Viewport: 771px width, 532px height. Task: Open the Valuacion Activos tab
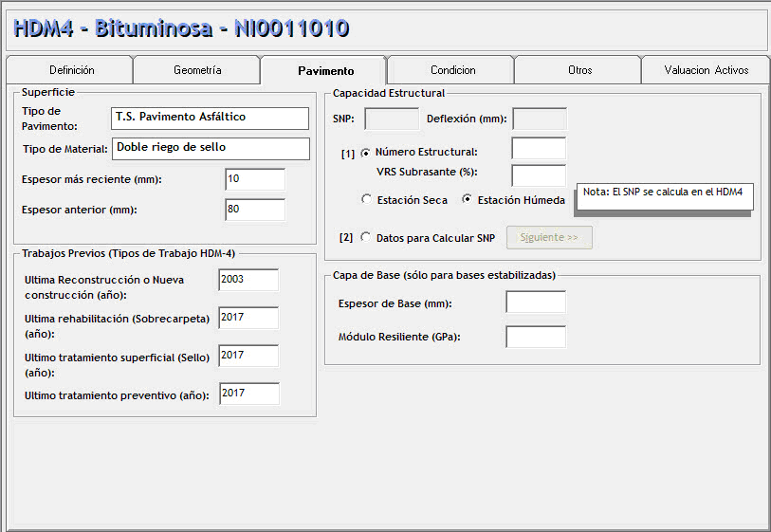706,70
